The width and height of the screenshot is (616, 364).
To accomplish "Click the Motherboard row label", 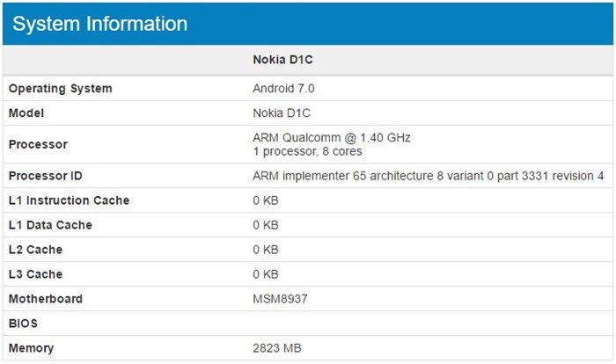I will pyautogui.click(x=46, y=299).
